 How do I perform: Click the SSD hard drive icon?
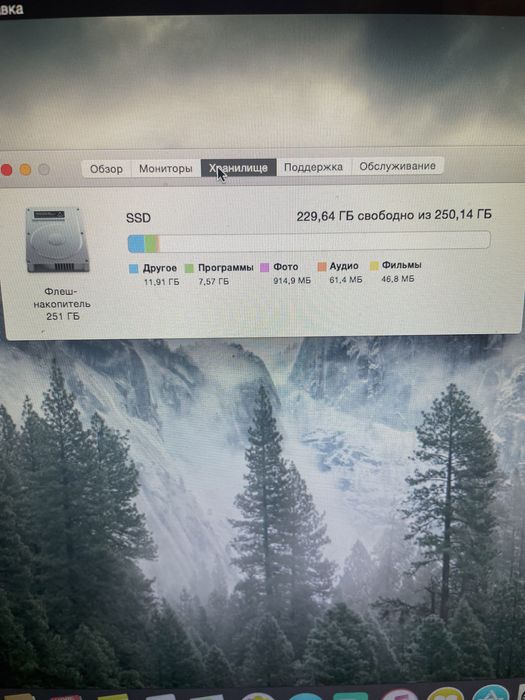[57, 240]
